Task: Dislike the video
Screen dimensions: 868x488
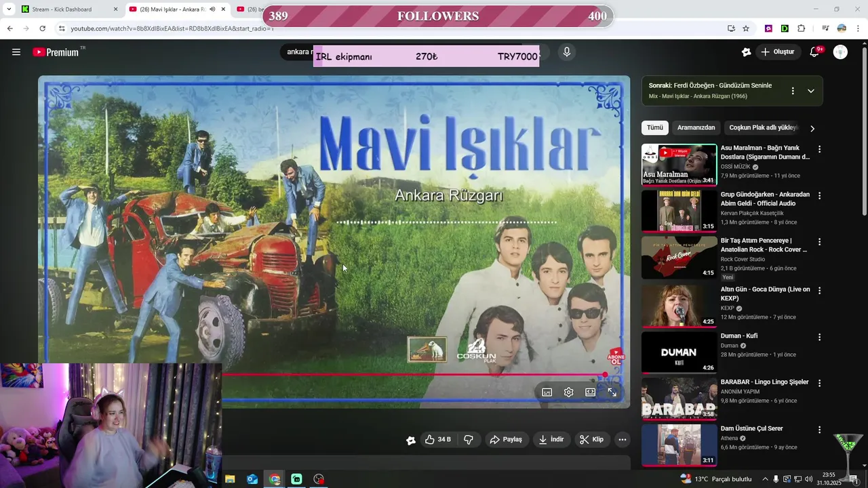Action: click(469, 439)
